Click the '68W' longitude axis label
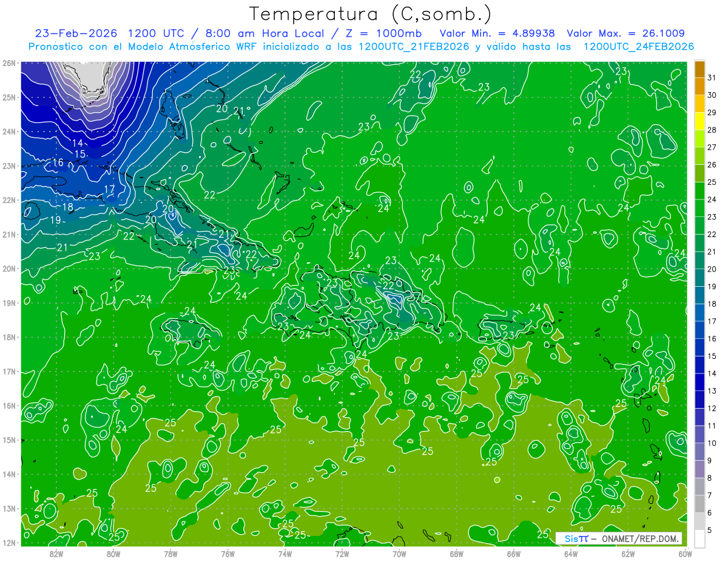This screenshot has height=562, width=728. point(456,553)
